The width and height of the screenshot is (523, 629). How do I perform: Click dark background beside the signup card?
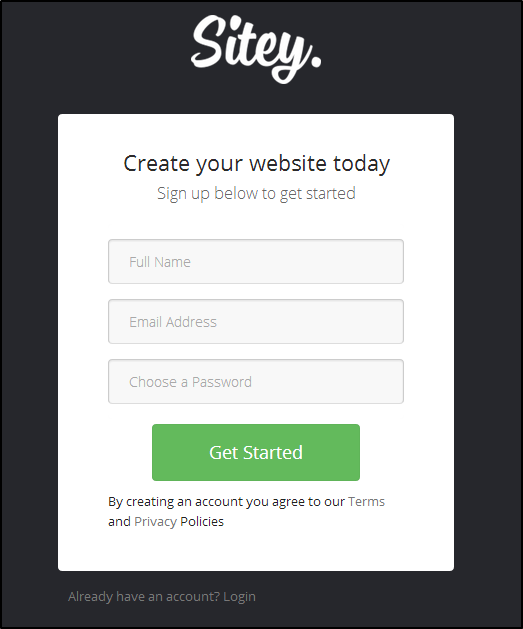click(x=488, y=341)
